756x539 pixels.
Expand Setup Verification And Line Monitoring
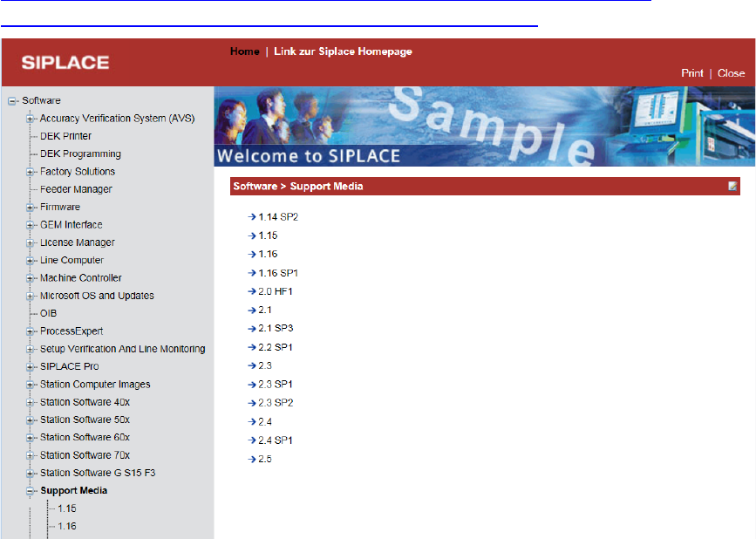(x=30, y=349)
